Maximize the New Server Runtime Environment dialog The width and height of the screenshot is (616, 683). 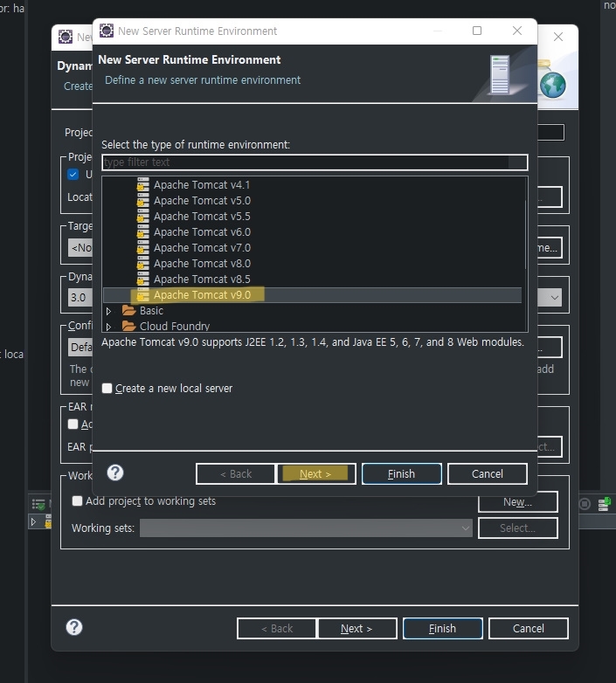click(x=477, y=31)
